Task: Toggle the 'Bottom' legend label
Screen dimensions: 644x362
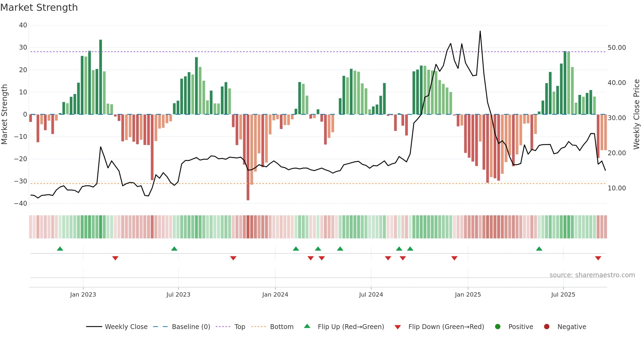Action: pyautogui.click(x=282, y=327)
